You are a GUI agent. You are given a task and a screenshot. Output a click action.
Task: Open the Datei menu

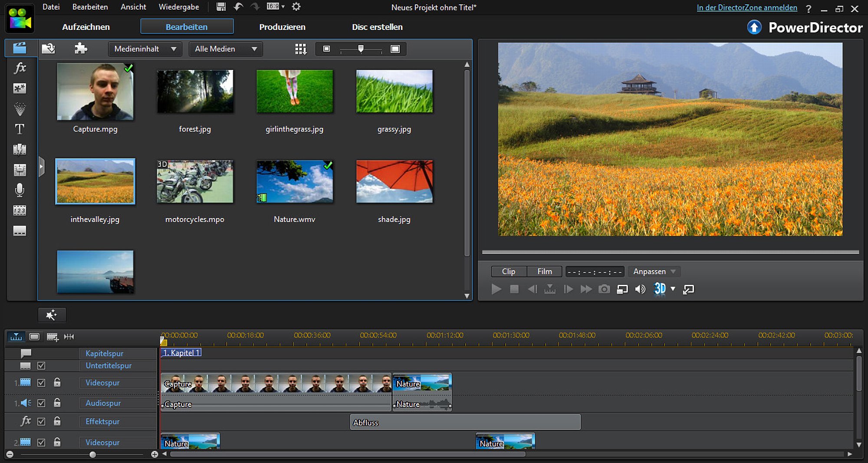(51, 7)
